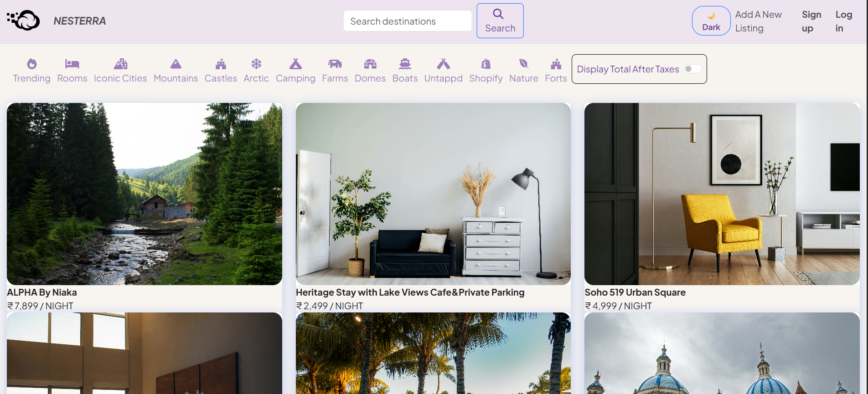Open Add A New Listing link
868x394 pixels.
[x=758, y=21]
